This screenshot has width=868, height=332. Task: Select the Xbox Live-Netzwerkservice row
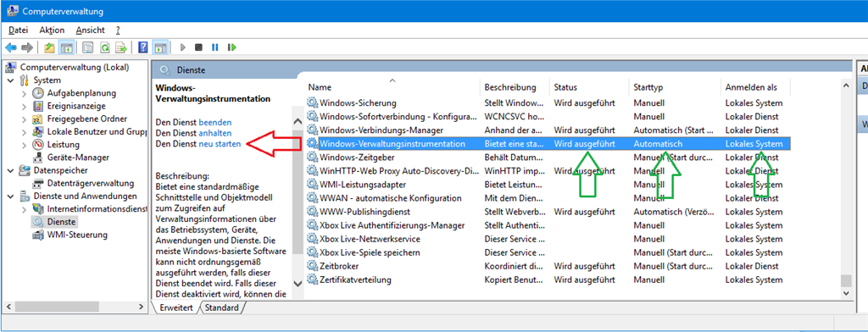(x=548, y=239)
